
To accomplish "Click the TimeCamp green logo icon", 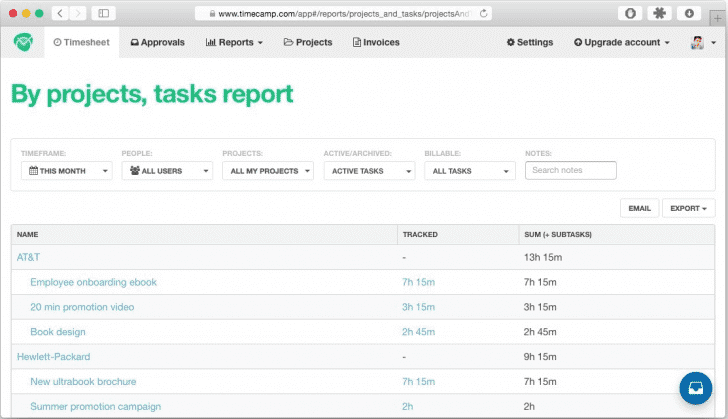I will (x=23, y=42).
